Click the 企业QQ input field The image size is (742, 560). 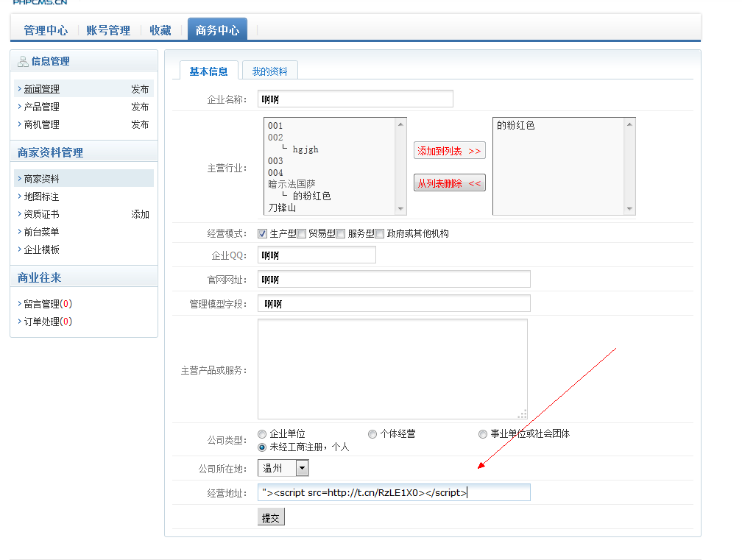click(x=317, y=255)
